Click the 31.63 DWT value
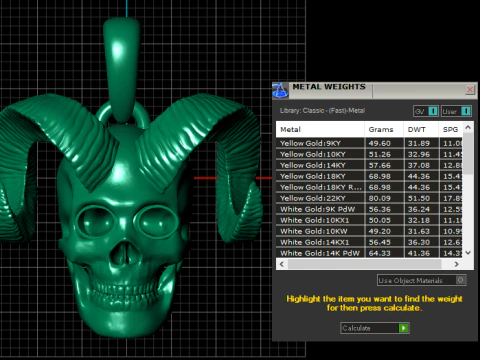Viewport: 480px width, 360px height. [x=419, y=231]
